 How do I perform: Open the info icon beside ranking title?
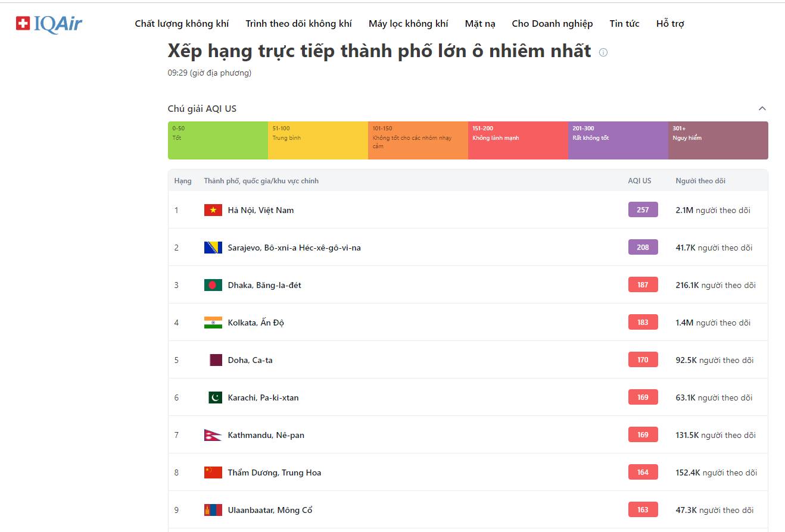click(603, 52)
